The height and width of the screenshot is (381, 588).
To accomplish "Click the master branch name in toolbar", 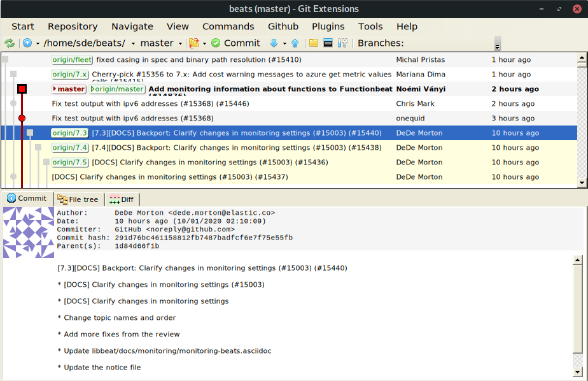I will tap(157, 43).
